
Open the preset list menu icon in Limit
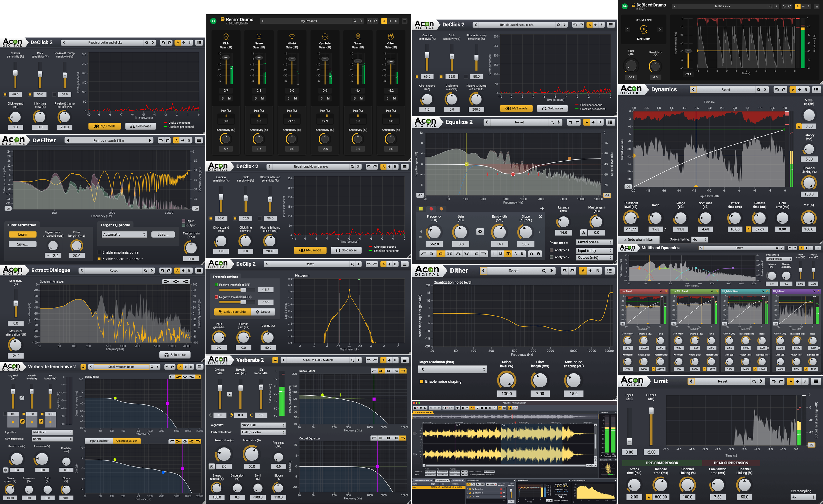pyautogui.click(x=816, y=381)
